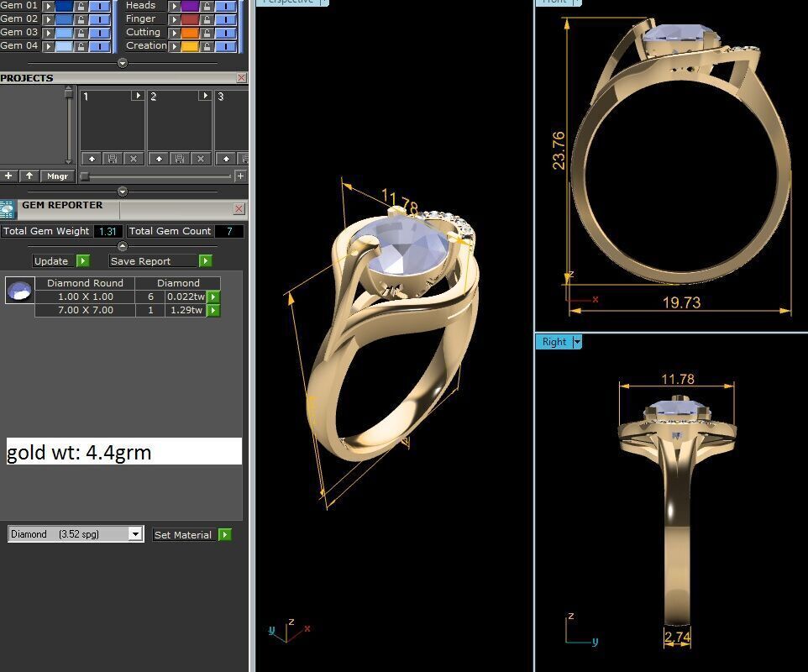Viewport: 808px width, 672px height.
Task: Open project slot 1 arrow menu
Action: [138, 95]
